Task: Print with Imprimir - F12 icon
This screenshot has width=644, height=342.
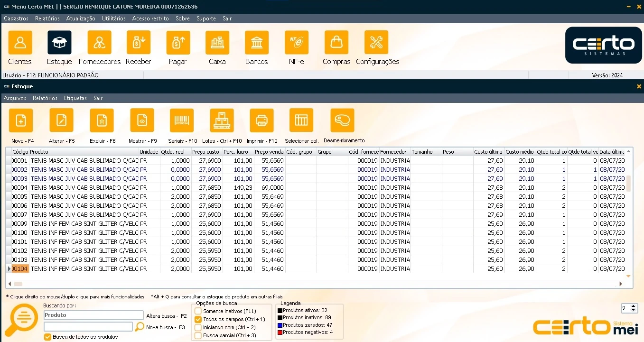Action: [x=261, y=120]
